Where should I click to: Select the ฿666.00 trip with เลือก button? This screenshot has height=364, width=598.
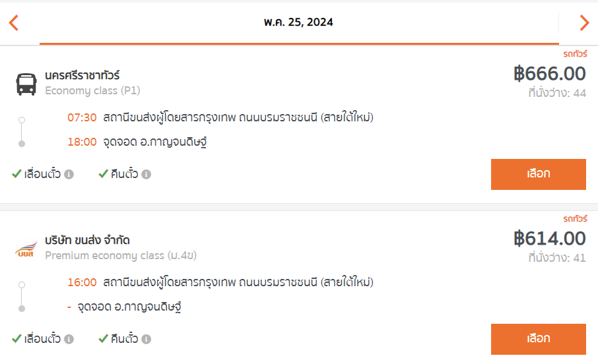(x=538, y=174)
